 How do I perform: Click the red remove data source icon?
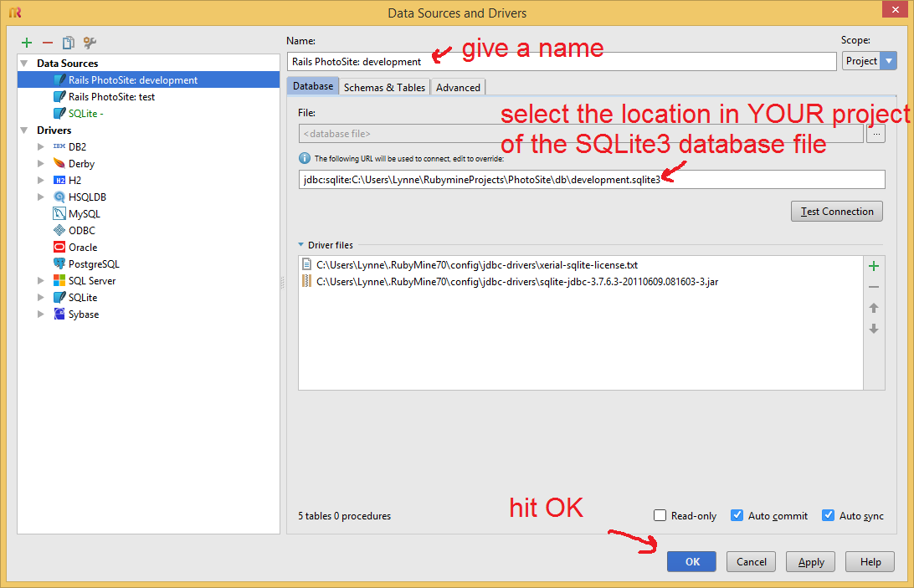coord(48,43)
